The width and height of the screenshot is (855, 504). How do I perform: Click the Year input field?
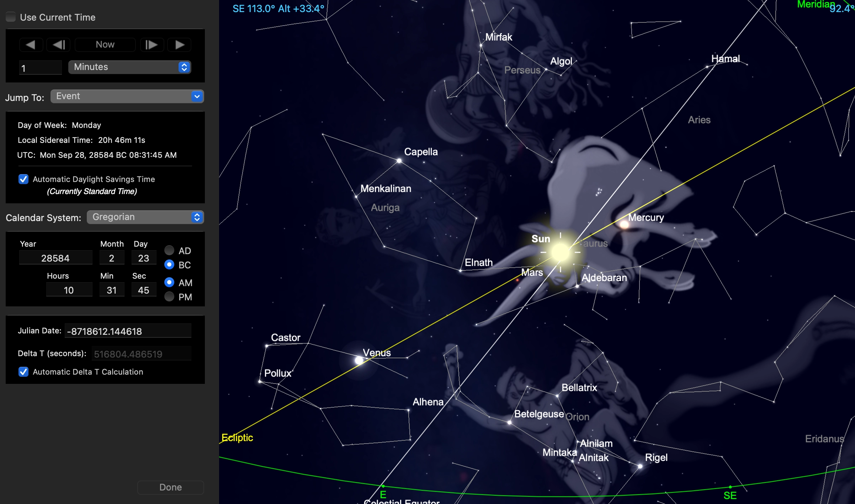(55, 258)
